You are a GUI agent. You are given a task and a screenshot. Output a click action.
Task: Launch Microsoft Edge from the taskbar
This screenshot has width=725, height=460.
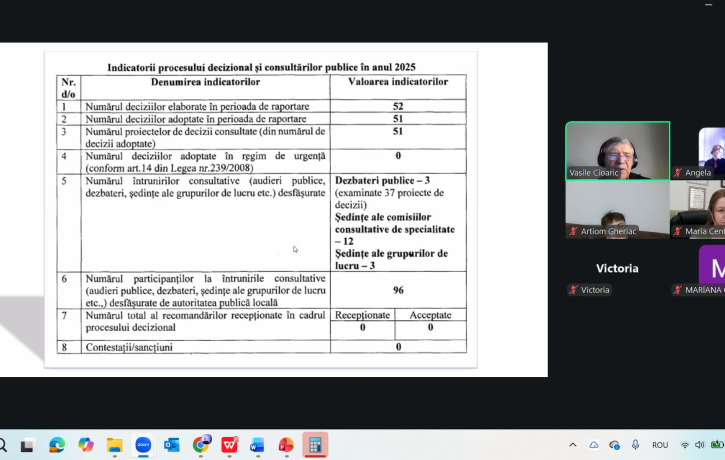point(57,445)
